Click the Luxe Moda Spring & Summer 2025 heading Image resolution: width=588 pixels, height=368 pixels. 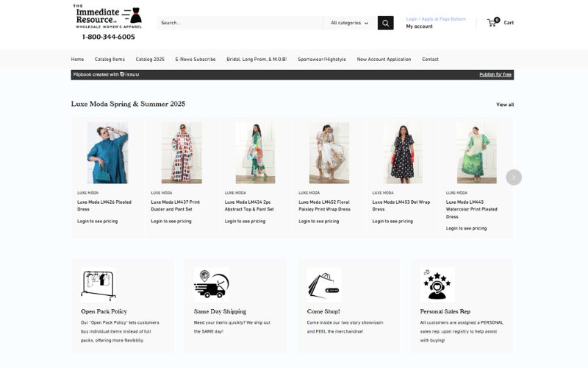point(128,104)
